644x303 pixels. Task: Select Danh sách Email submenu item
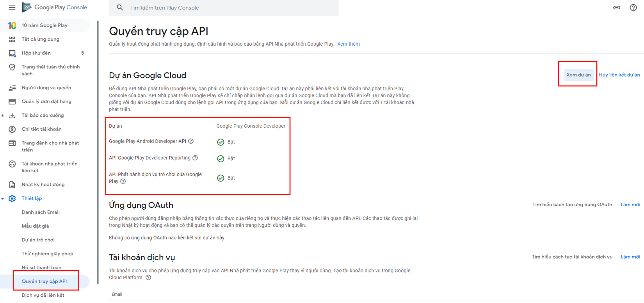click(x=41, y=212)
